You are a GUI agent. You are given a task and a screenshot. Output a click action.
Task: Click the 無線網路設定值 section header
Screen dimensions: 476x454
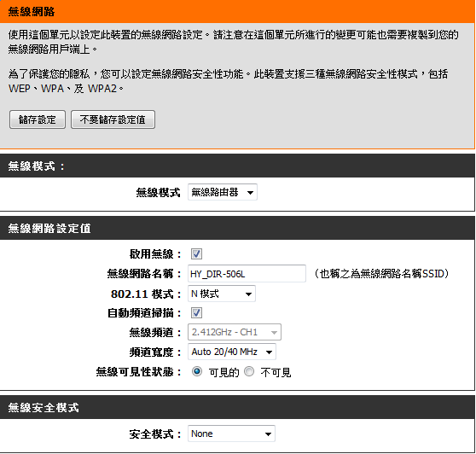pyautogui.click(x=49, y=229)
